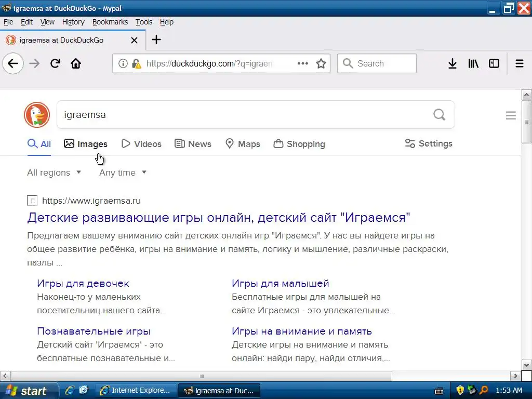Image resolution: width=532 pixels, height=399 pixels.
Task: Click the forward navigation arrow
Action: pos(34,63)
